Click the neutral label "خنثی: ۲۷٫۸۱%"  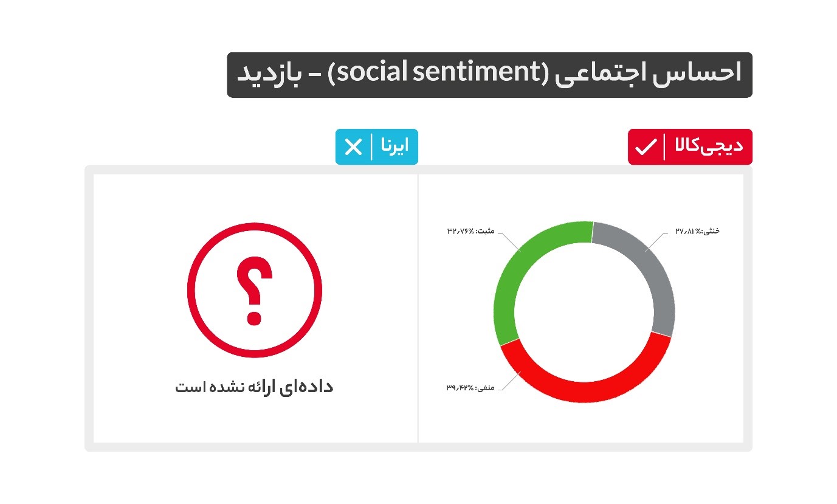pyautogui.click(x=697, y=231)
